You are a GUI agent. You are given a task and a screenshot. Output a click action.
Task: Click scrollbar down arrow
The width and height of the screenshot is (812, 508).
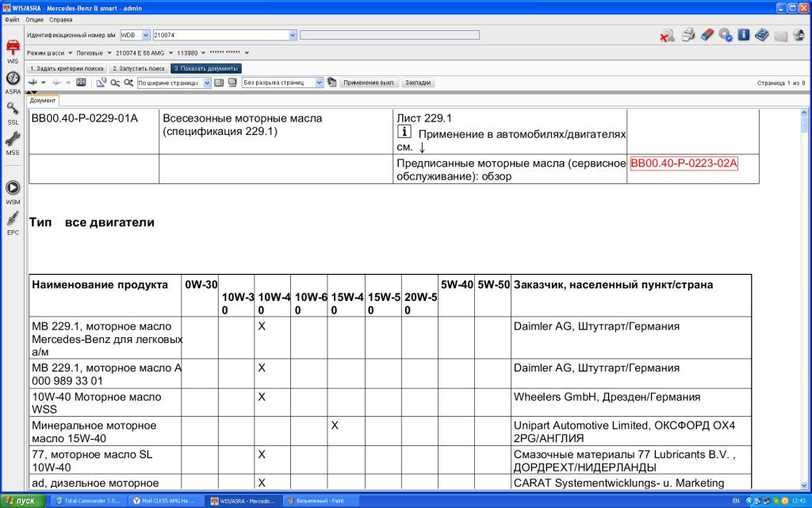click(804, 486)
